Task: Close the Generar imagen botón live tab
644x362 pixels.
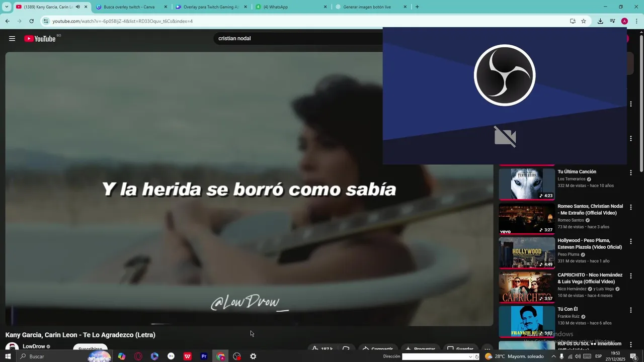Action: pos(405,7)
